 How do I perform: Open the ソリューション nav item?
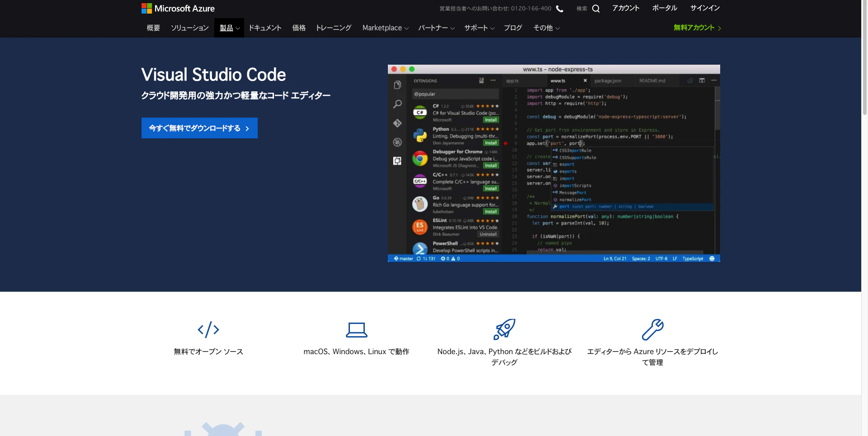click(189, 28)
